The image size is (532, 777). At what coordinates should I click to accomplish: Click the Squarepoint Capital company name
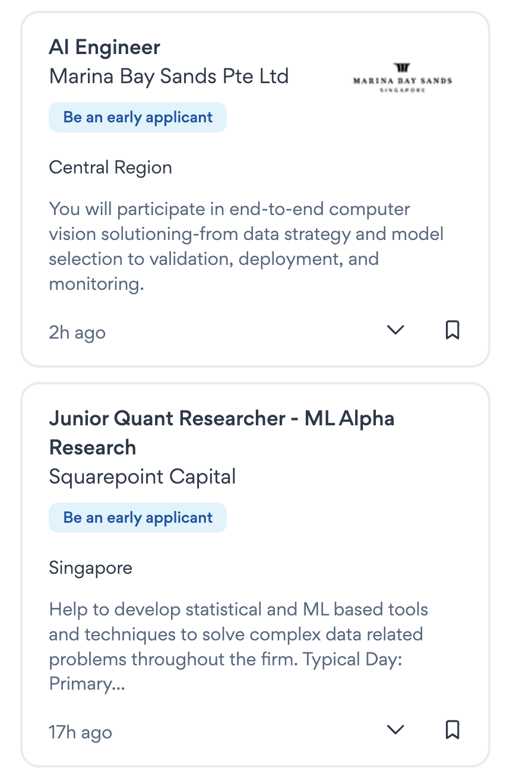[142, 476]
